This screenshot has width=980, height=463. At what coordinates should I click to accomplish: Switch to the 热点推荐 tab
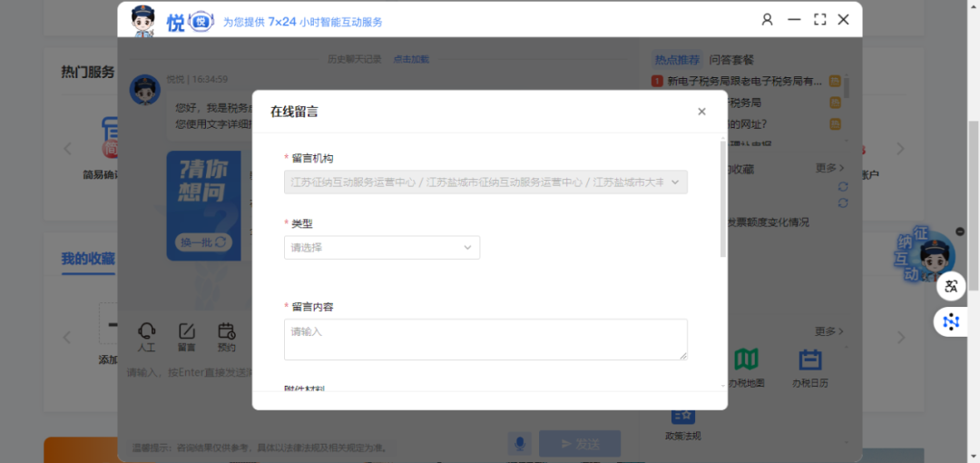coord(677,60)
